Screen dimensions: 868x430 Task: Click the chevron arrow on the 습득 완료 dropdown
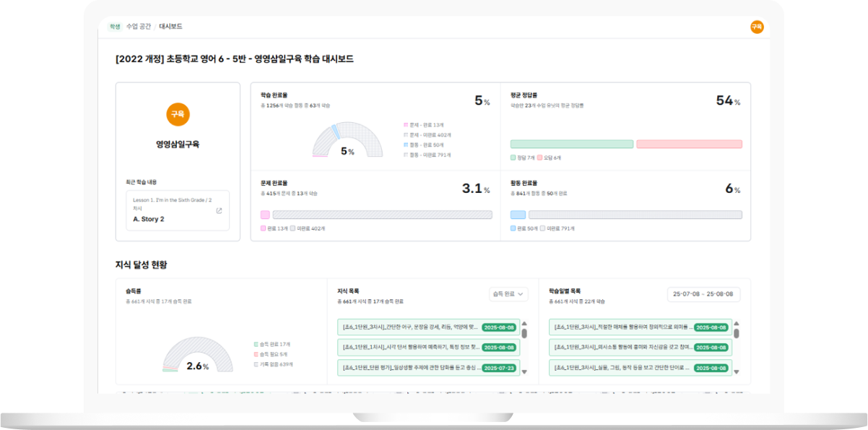pos(521,294)
